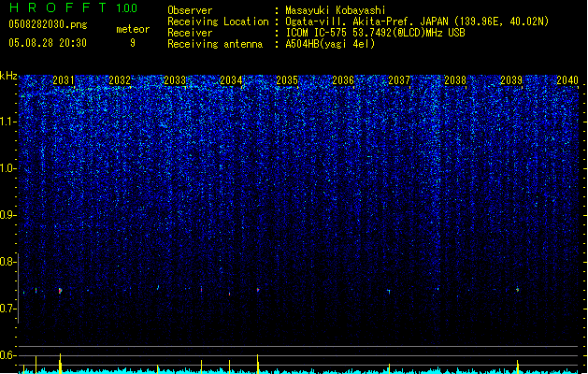Click the date stamp 05.08.28 20:30
Viewport: 588px width, 374px height.
click(48, 43)
